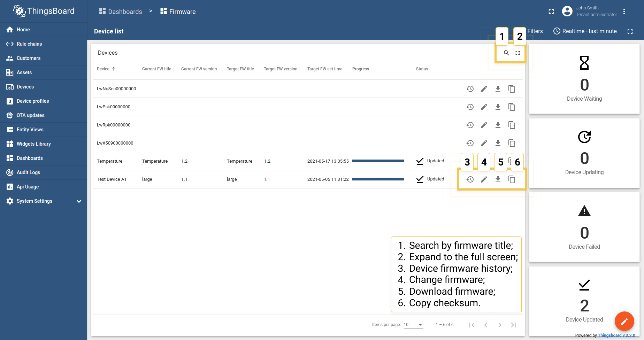Change firmware for Test Device A1 using pencil icon
The height and width of the screenshot is (340, 644).
coord(484,179)
